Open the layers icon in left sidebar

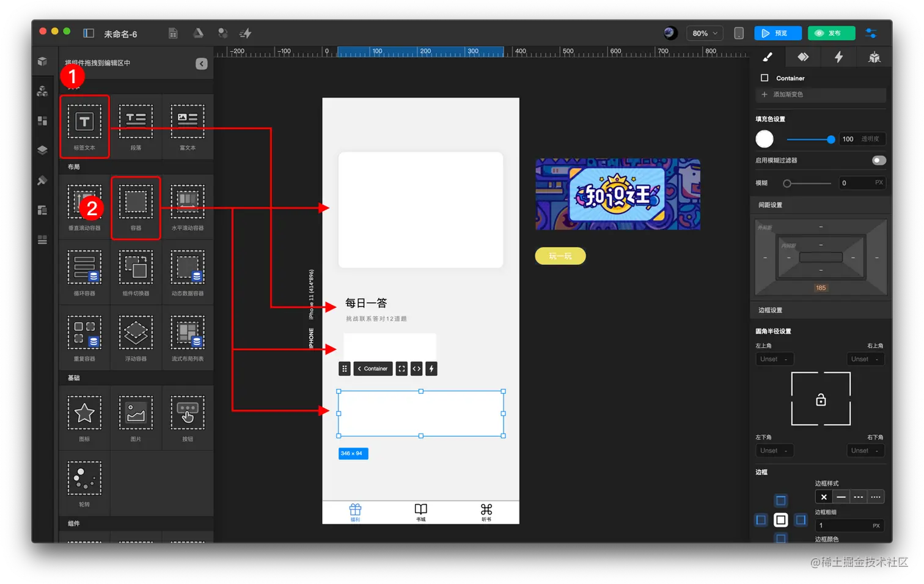click(x=42, y=150)
